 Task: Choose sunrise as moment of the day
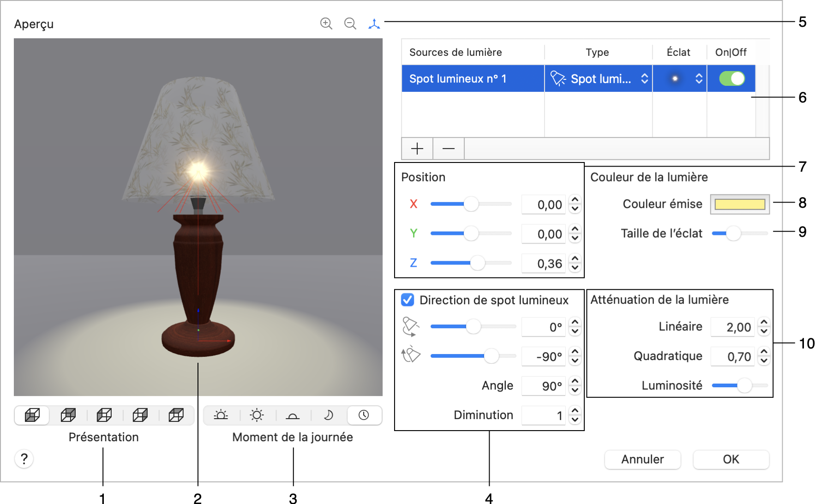coord(221,415)
